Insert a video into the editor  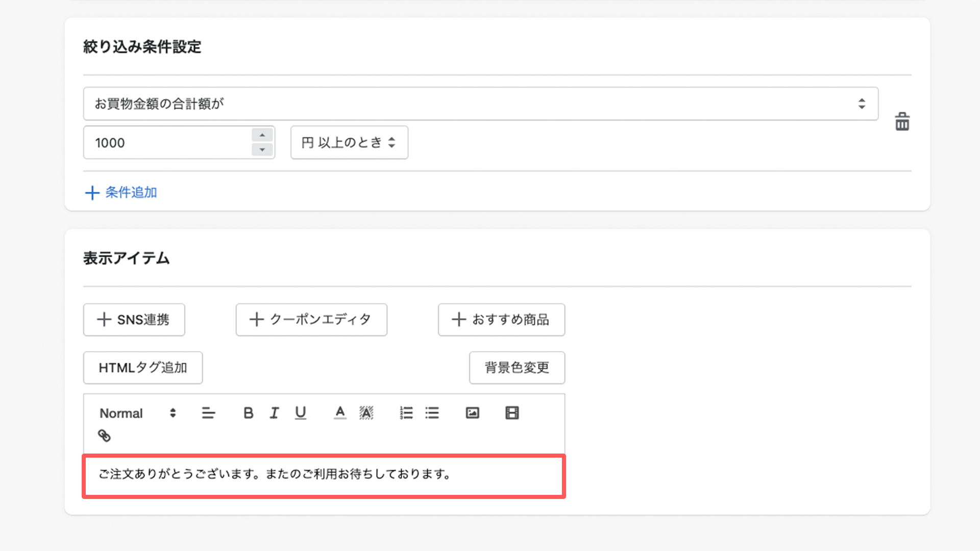click(512, 413)
